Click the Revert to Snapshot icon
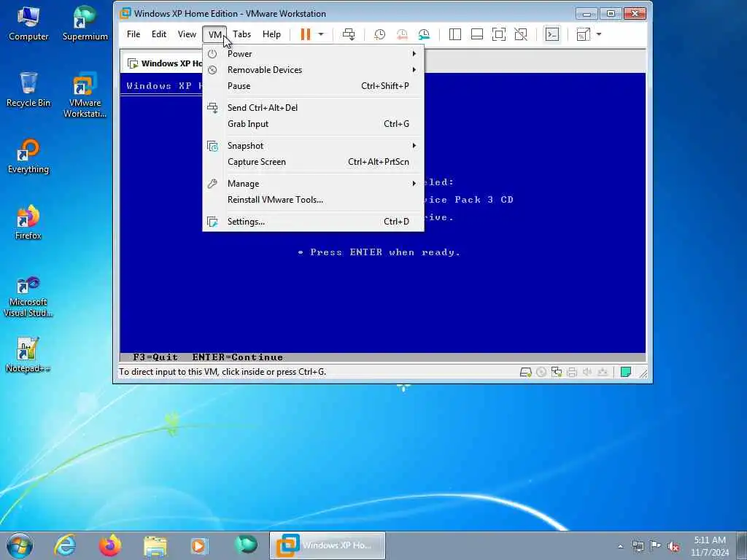Viewport: 747px width, 560px height. 402,34
